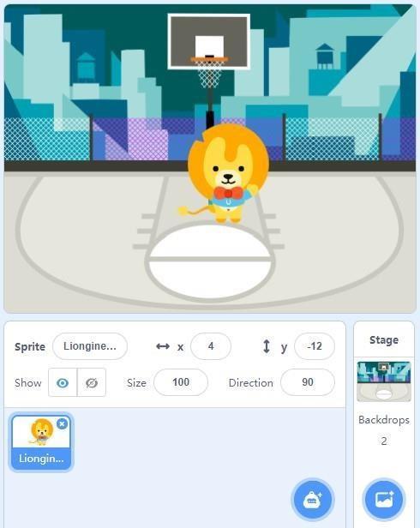Open the Direction field showing 90
Image resolution: width=420 pixels, height=528 pixels.
coord(308,382)
